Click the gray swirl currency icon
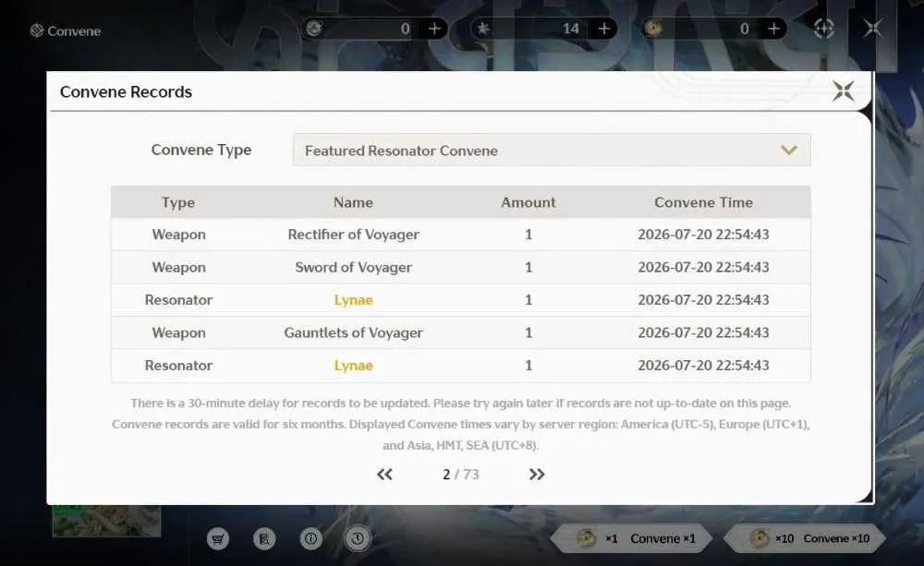924x566 pixels. 314,28
